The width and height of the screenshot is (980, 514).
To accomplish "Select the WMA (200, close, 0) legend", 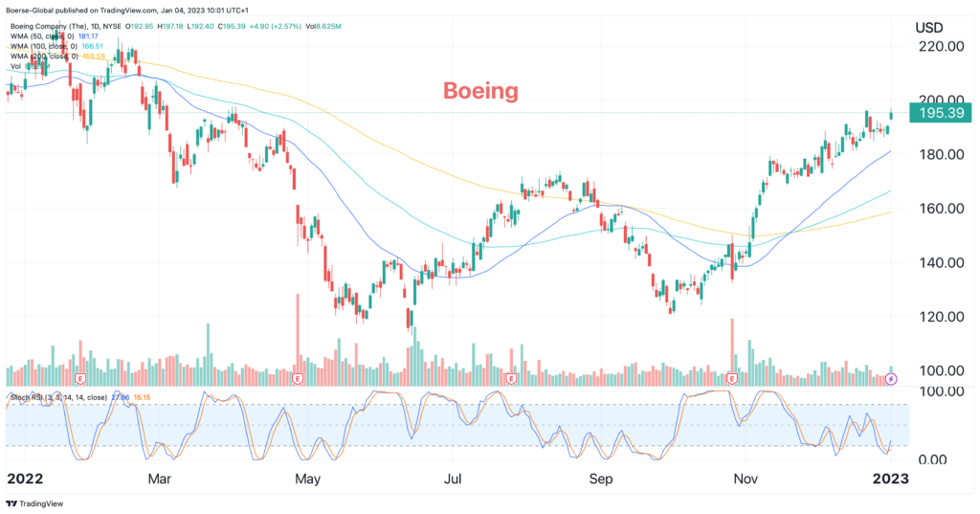I will pyautogui.click(x=44, y=56).
